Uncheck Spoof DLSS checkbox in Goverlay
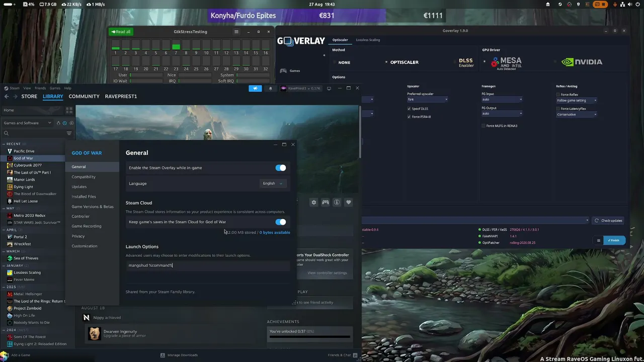This screenshot has width=644, height=362. tap(409, 109)
